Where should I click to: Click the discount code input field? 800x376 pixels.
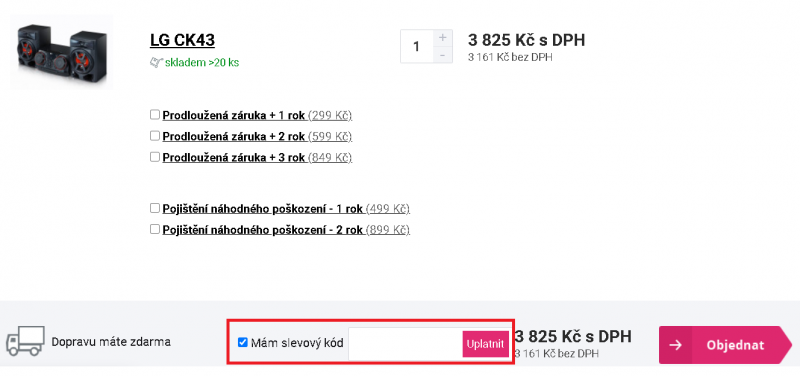[406, 344]
